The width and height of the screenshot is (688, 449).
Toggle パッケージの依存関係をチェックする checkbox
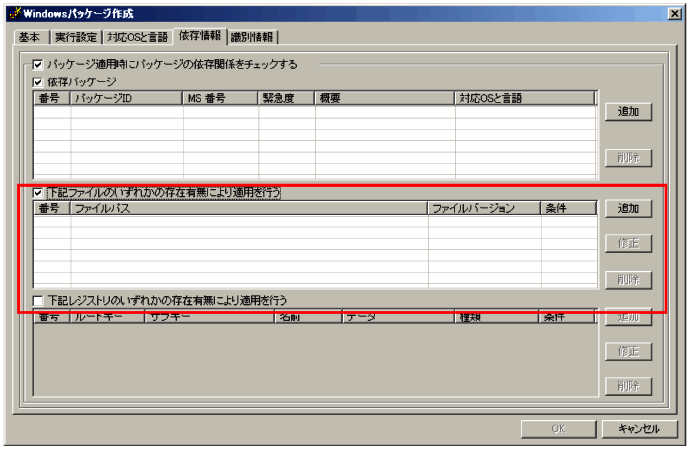(38, 65)
